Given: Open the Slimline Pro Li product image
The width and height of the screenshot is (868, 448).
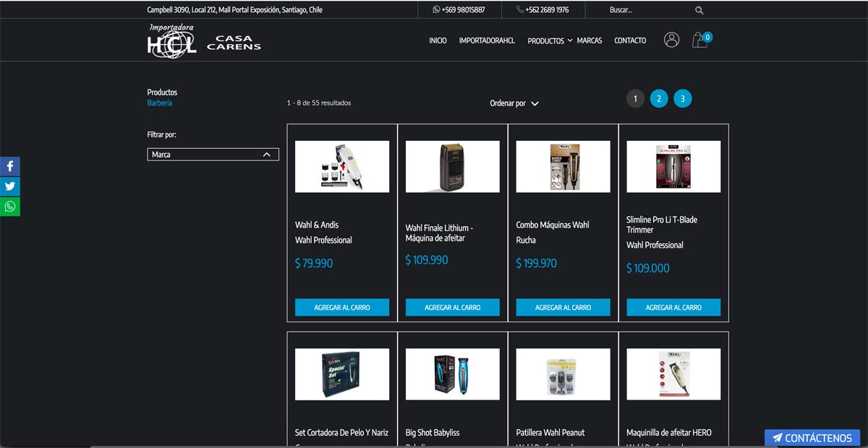Looking at the screenshot, I should pyautogui.click(x=673, y=166).
